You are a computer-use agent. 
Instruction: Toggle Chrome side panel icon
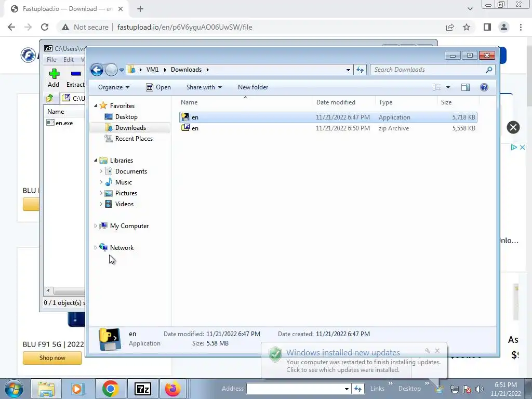coord(487,27)
